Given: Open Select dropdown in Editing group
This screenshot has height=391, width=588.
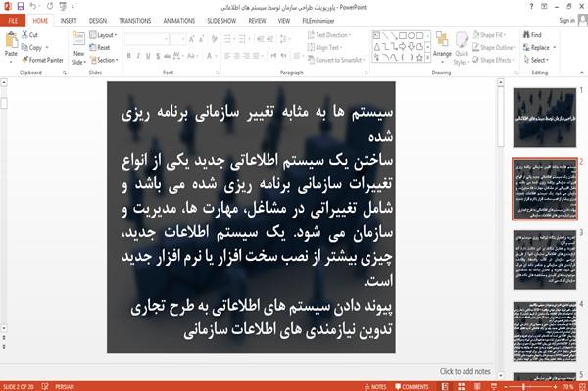Looking at the screenshot, I should point(536,60).
